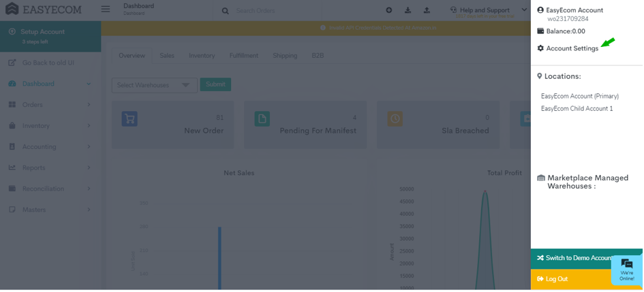
Task: Click the Reports chart icon in sidebar
Action: [x=12, y=167]
